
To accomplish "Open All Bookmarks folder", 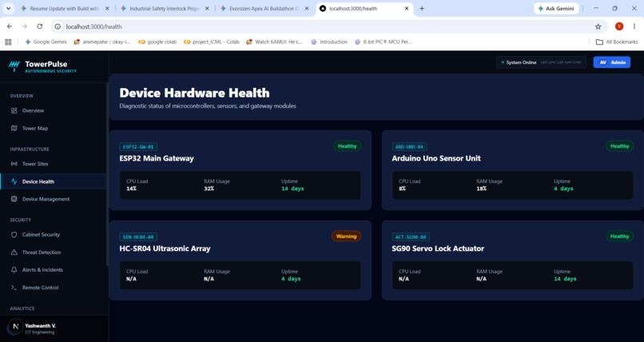I will pos(617,42).
